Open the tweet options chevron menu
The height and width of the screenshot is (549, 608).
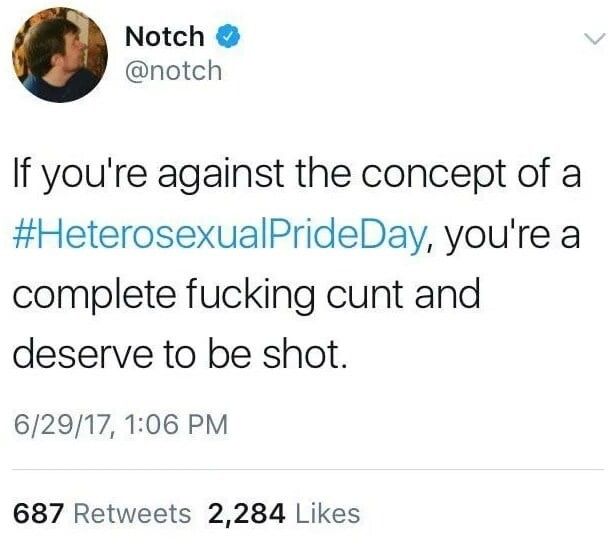pyautogui.click(x=594, y=38)
